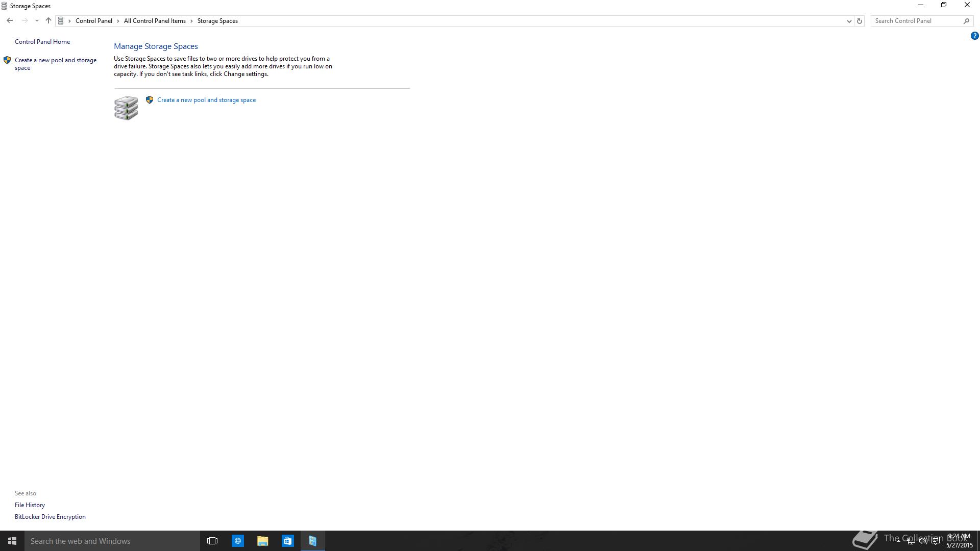Open Control Panel breadcrumb
This screenshot has height=551, width=980.
point(94,21)
